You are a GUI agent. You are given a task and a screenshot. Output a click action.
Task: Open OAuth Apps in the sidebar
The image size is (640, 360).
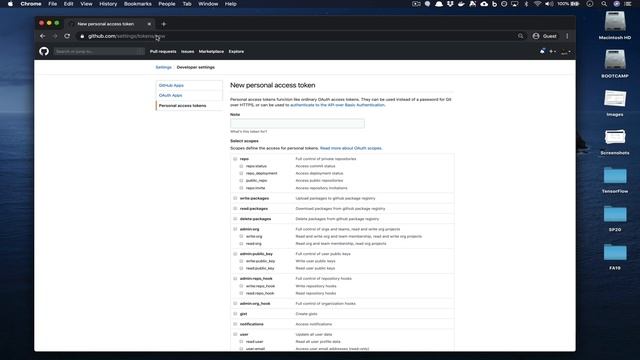(x=170, y=95)
